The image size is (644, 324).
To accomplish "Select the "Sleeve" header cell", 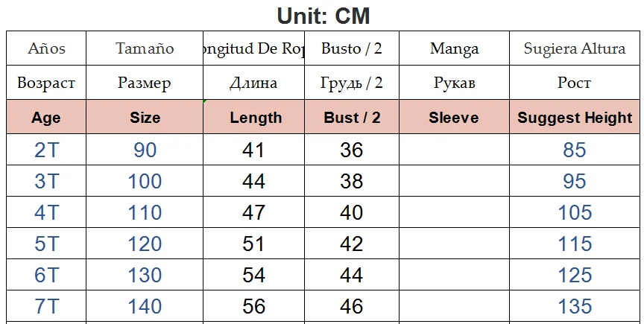I will (x=454, y=117).
